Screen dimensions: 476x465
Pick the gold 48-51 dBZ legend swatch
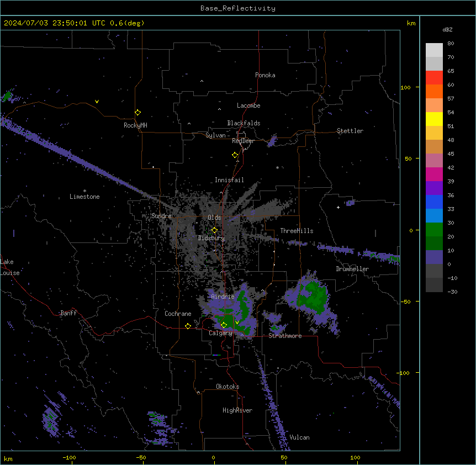(434, 133)
